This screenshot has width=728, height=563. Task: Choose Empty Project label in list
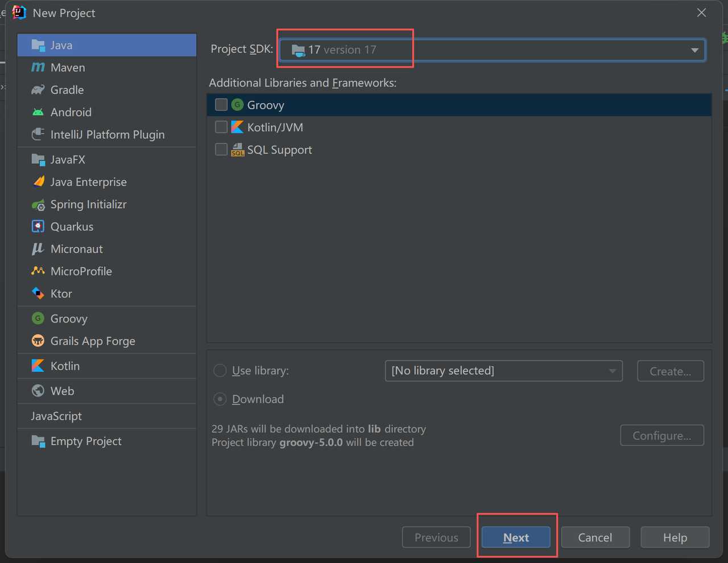[x=86, y=441]
